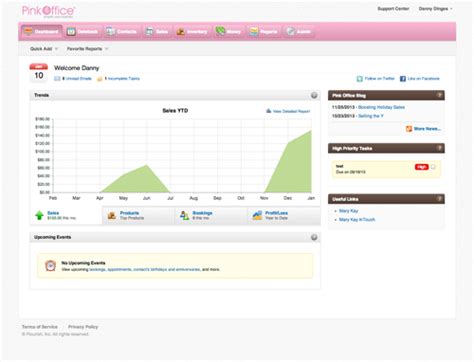Open the Incomplete Tasks link
The height and width of the screenshot is (362, 474).
click(x=124, y=79)
